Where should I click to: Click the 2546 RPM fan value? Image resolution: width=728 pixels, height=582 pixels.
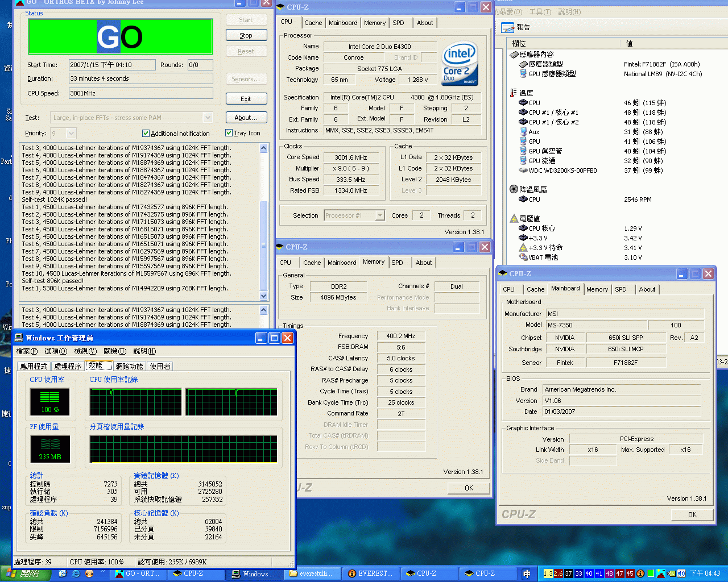638,199
